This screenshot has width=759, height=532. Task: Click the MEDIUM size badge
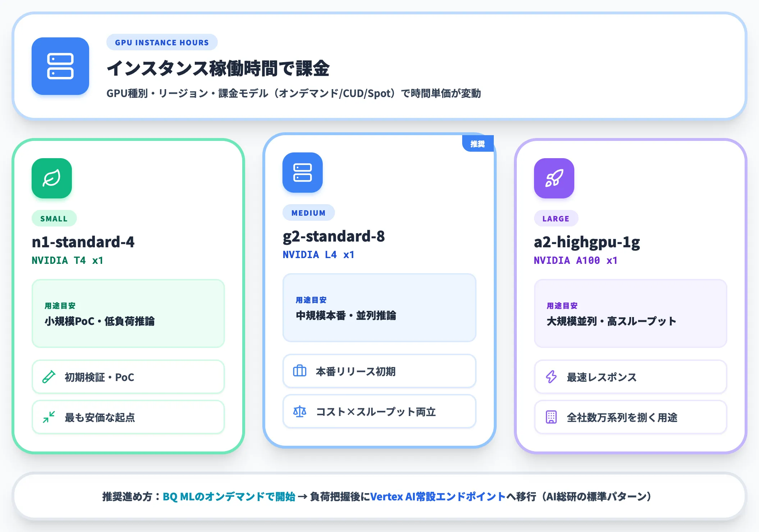click(308, 213)
